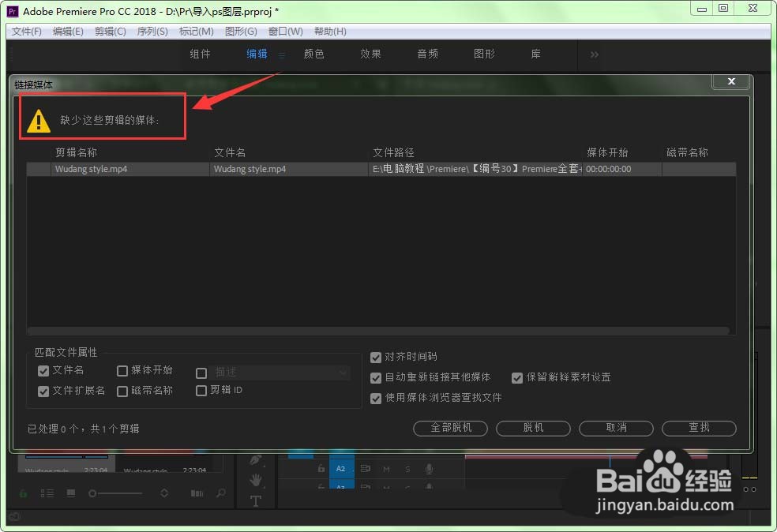Open sort icons control in project panel
777x532 pixels.
(x=164, y=493)
